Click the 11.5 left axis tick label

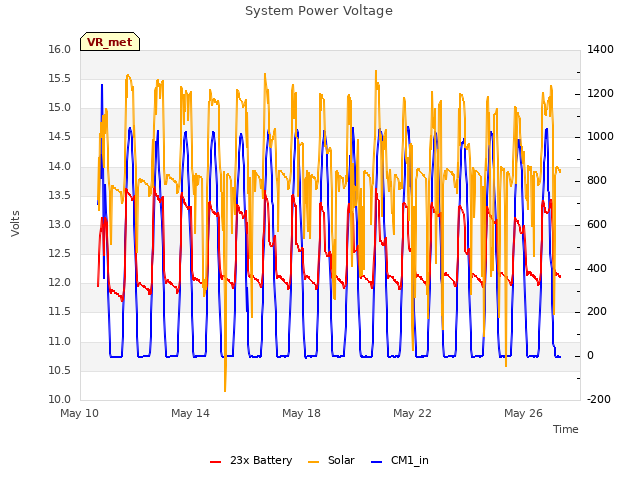pyautogui.click(x=60, y=311)
